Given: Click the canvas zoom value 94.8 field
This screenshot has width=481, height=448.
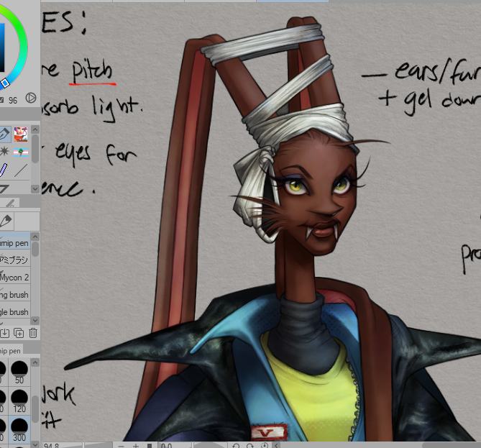Looking at the screenshot, I should click(61, 445).
